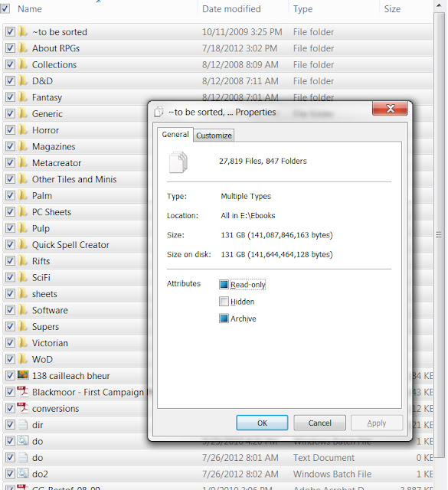Click the 'All in E:\Ebooks' location text
This screenshot has width=448, height=490.
tap(248, 215)
